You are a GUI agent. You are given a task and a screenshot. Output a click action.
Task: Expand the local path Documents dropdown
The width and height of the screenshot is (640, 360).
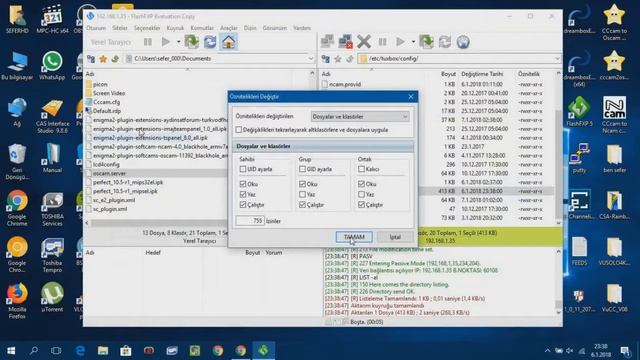pyautogui.click(x=311, y=59)
